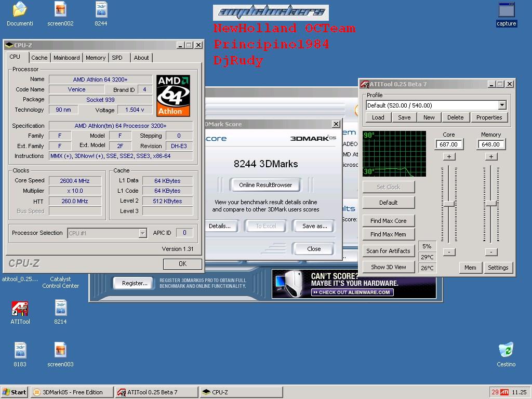
Task: Click Find Max Mem in ATITool
Action: [389, 234]
